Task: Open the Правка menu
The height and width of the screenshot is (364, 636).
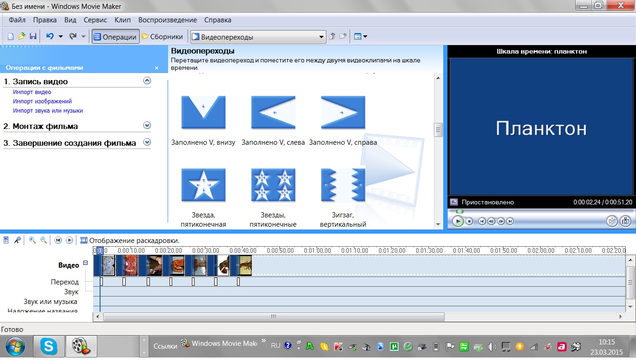Action: (x=45, y=20)
